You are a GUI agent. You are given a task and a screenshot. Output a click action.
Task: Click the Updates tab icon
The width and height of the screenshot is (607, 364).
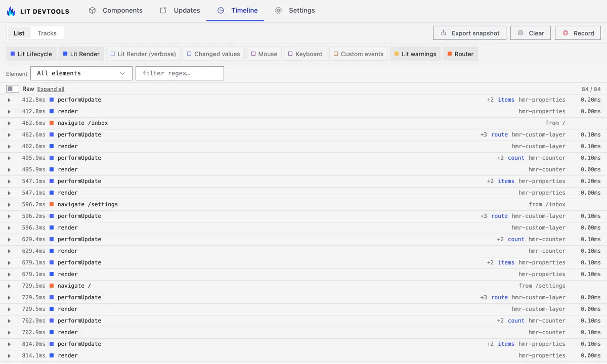click(x=163, y=10)
